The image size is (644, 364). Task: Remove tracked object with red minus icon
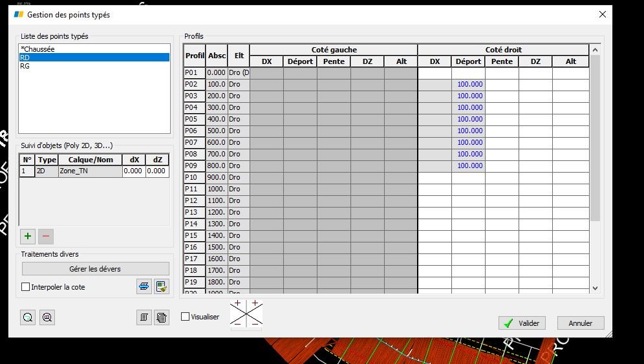click(x=46, y=236)
